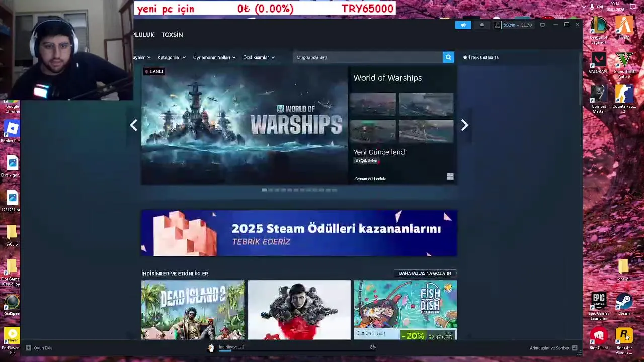Click Oyun Ekle add game button
Image resolution: width=644 pixels, height=362 pixels.
tap(39, 348)
